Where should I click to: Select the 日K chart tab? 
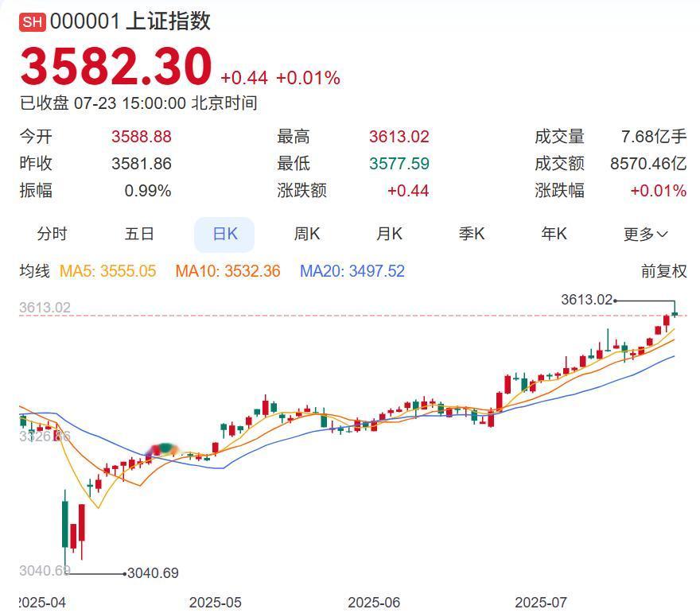click(224, 235)
